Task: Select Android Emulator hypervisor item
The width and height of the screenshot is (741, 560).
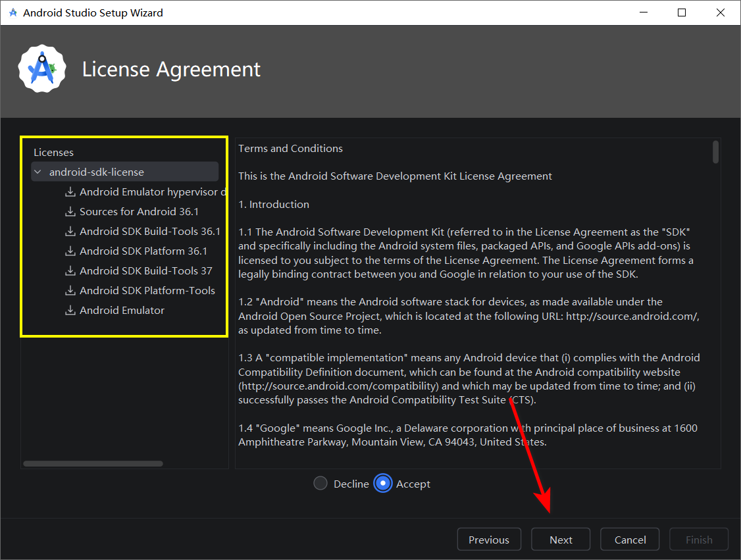Action: pos(153,192)
